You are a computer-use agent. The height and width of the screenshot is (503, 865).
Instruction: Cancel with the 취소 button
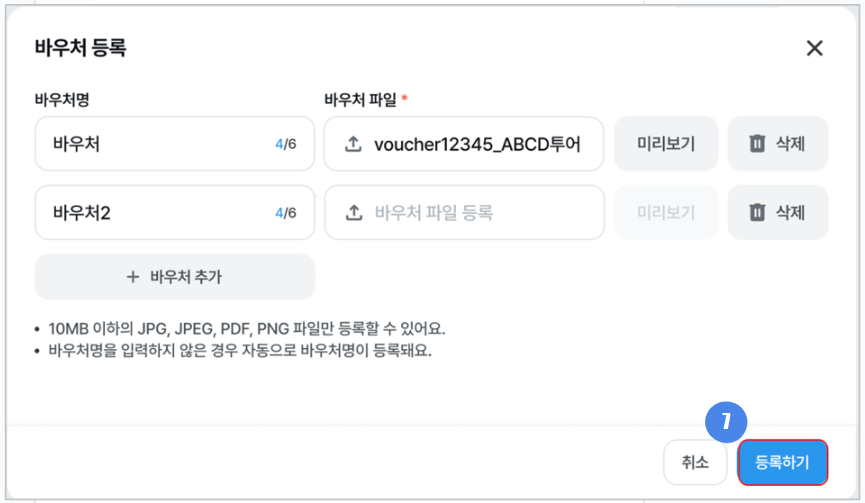695,462
